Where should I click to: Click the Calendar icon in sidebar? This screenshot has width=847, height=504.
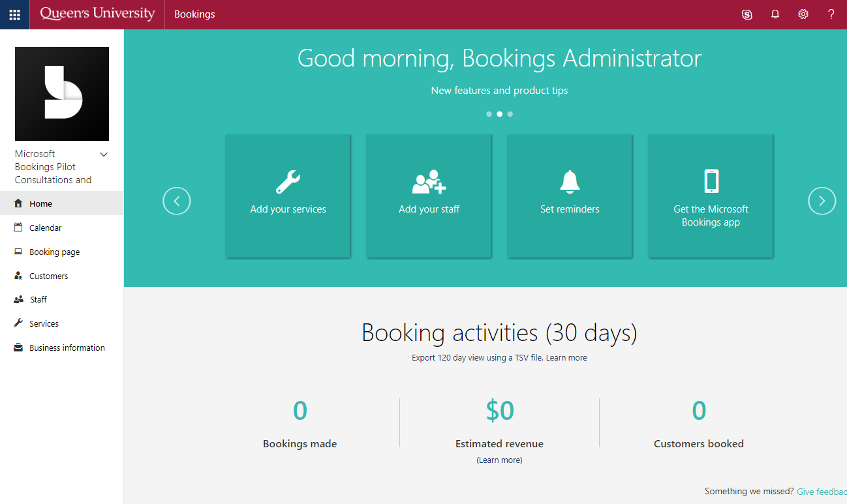[18, 228]
